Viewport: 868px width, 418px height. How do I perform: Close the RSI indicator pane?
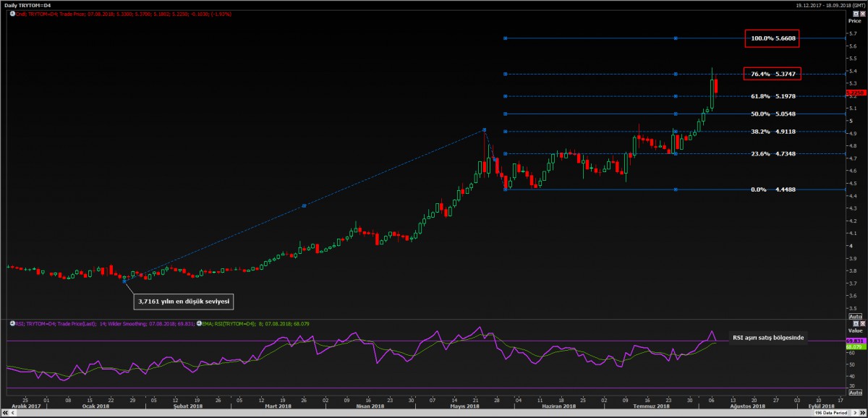point(864,323)
